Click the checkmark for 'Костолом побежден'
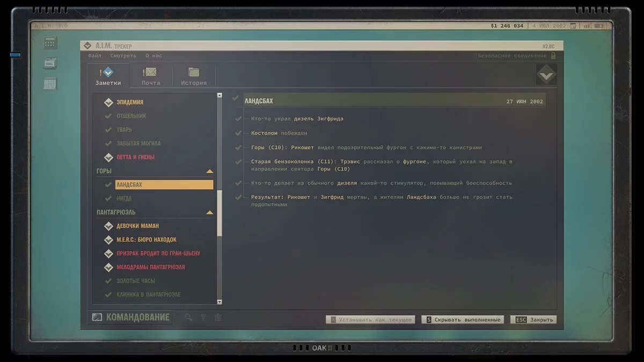The height and width of the screenshot is (362, 644). [238, 133]
